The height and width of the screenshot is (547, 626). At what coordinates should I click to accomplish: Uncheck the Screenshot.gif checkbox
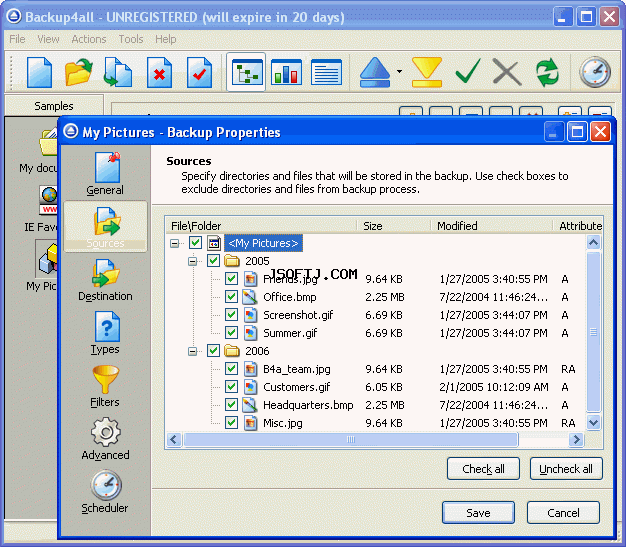[231, 315]
